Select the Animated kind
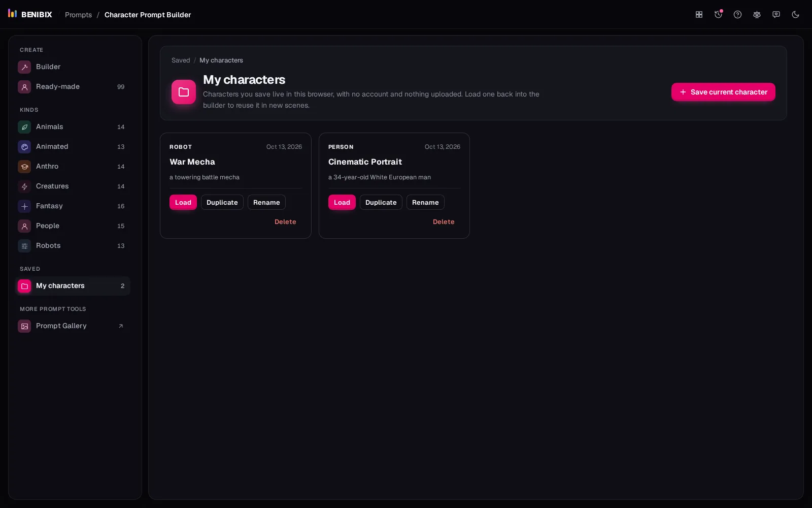Image resolution: width=812 pixels, height=508 pixels. (73, 146)
